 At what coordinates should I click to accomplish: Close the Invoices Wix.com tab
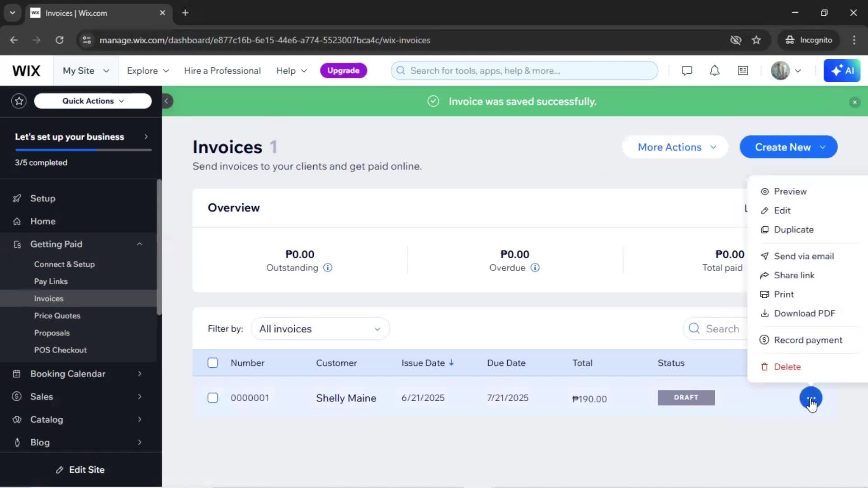click(x=162, y=13)
